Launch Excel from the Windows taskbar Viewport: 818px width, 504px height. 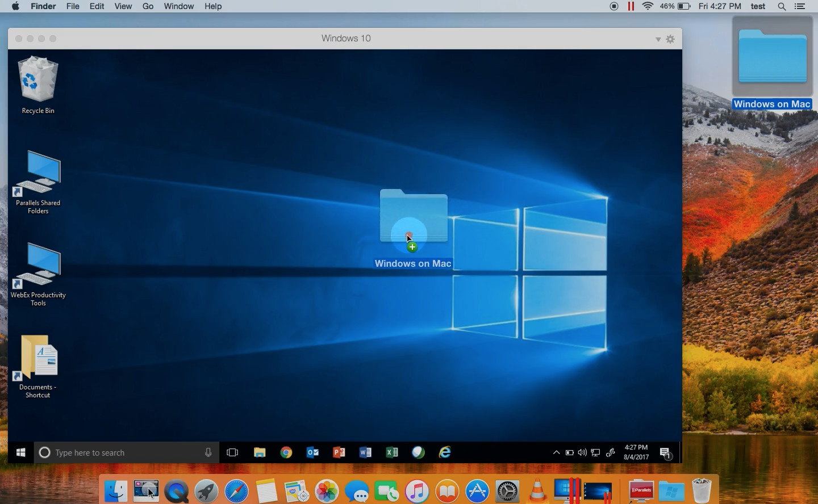392,452
